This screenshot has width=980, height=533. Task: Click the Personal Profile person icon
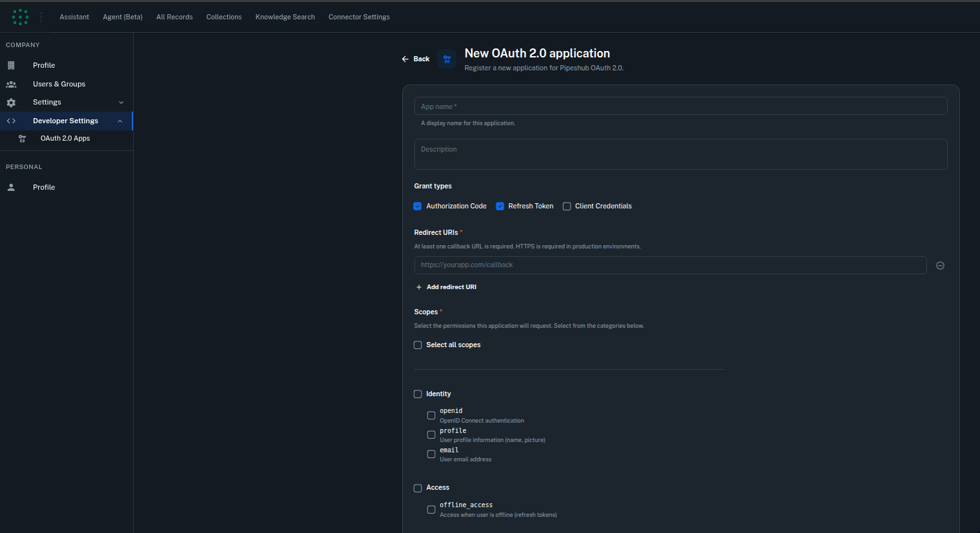pyautogui.click(x=11, y=187)
